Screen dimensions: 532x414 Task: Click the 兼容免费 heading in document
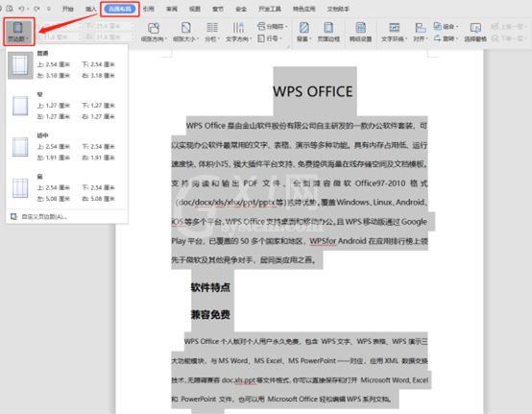pyautogui.click(x=210, y=314)
